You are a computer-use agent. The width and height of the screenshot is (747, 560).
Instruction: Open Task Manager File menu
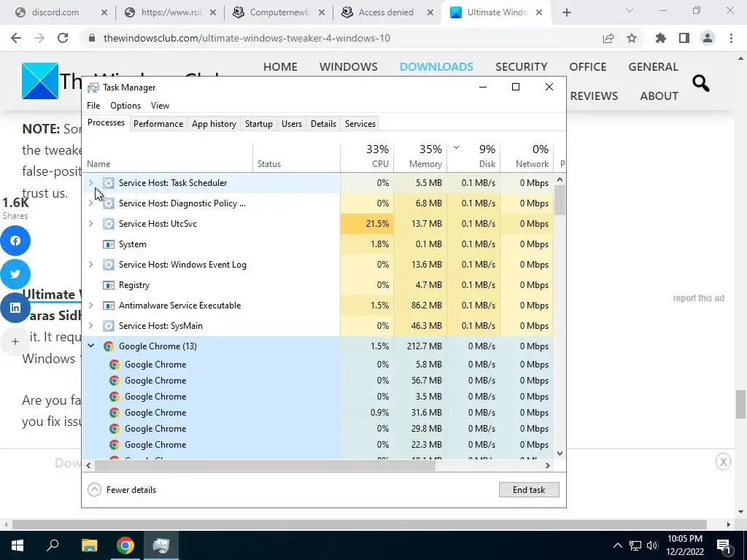[x=93, y=106]
